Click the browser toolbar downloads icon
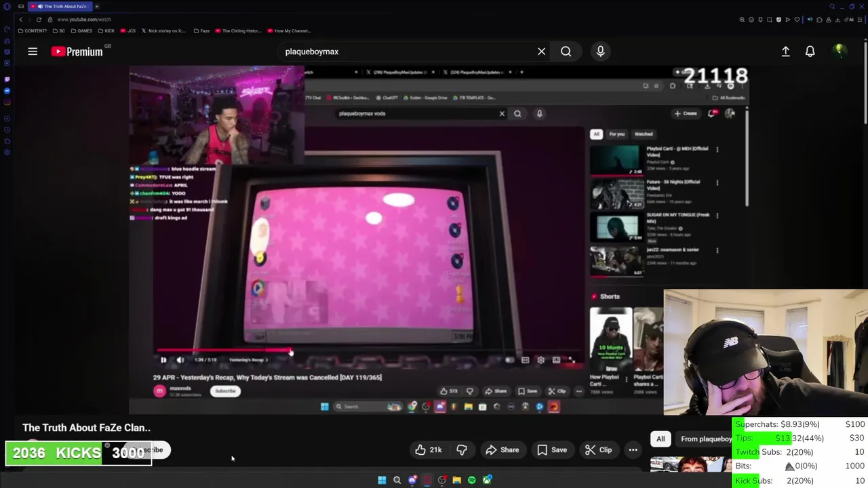The image size is (868, 488). [837, 20]
